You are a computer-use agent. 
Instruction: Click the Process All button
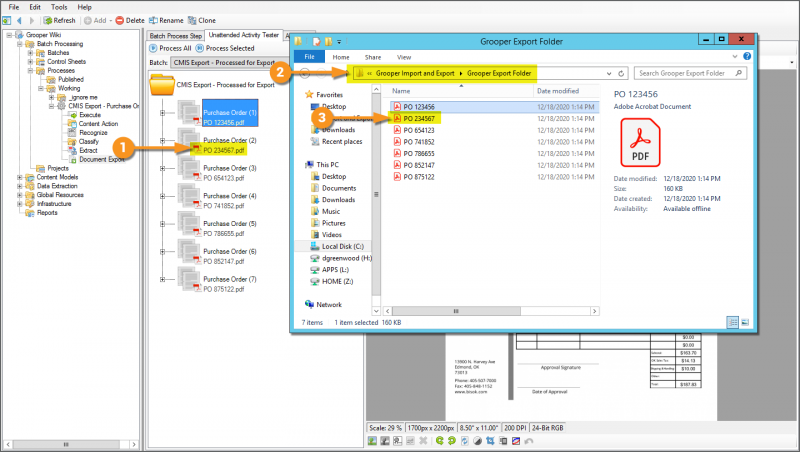[x=170, y=48]
